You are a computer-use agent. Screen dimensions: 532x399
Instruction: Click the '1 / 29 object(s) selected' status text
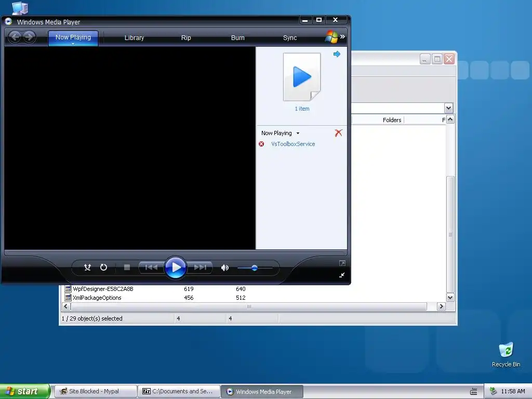[92, 318]
